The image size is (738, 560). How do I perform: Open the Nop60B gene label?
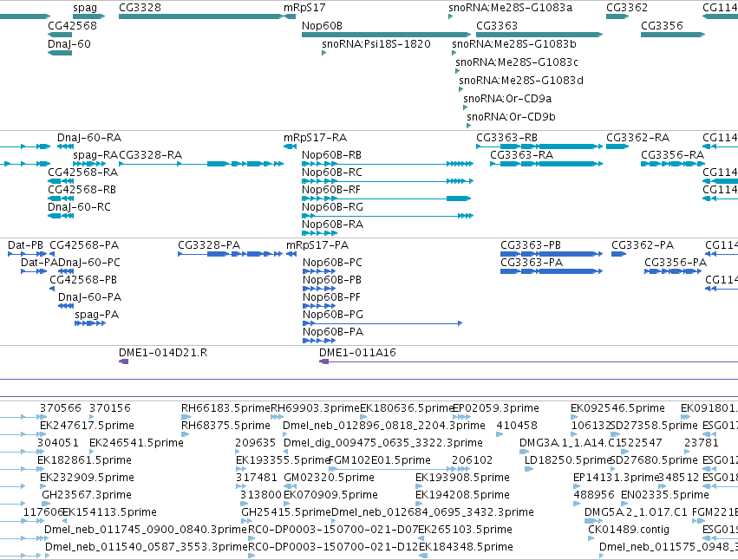322,25
